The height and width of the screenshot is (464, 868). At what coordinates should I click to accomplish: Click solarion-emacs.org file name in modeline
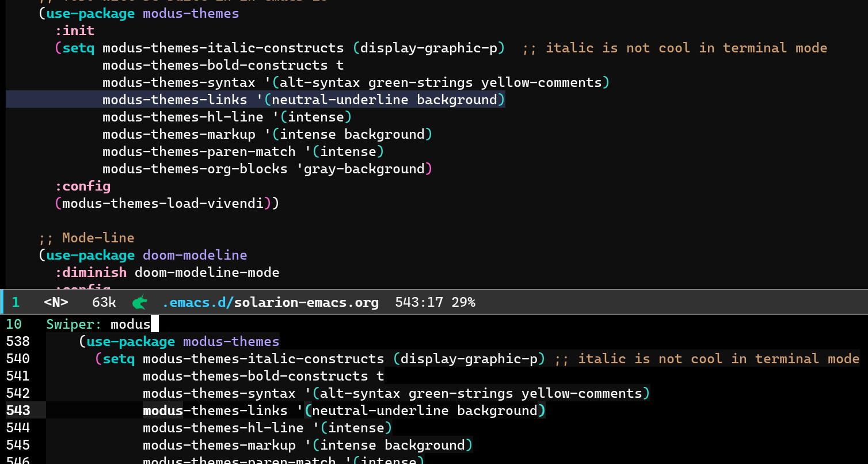pos(307,302)
